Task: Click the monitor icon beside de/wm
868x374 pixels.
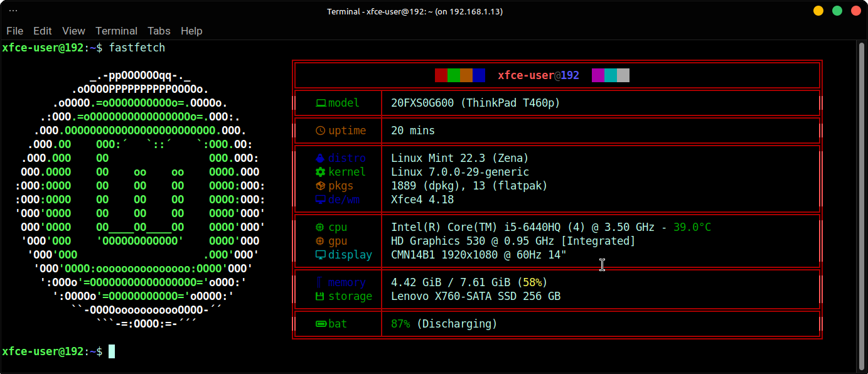Action: 321,200
